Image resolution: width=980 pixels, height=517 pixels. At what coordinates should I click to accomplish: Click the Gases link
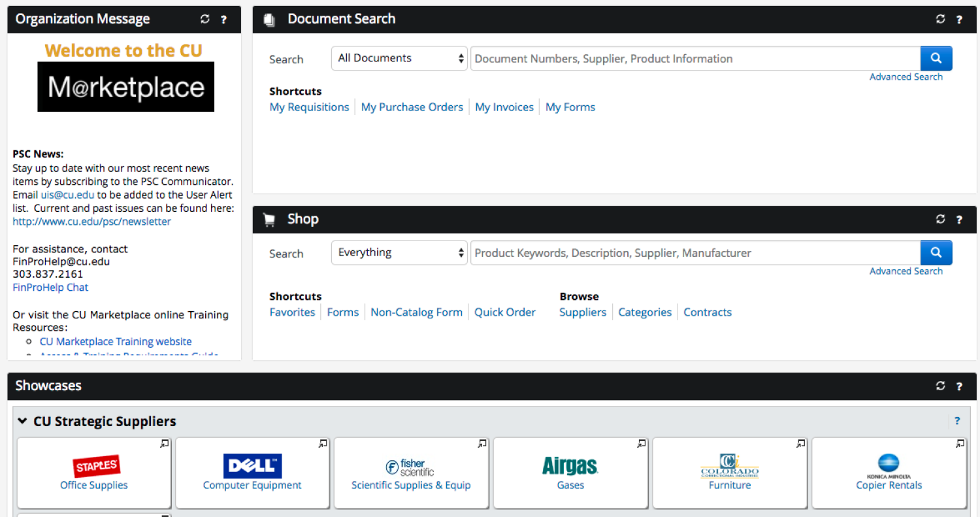pyautogui.click(x=570, y=485)
